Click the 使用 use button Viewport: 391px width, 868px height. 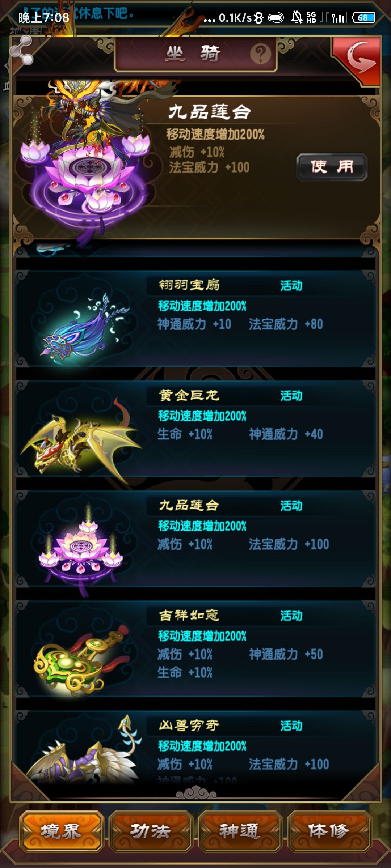332,167
